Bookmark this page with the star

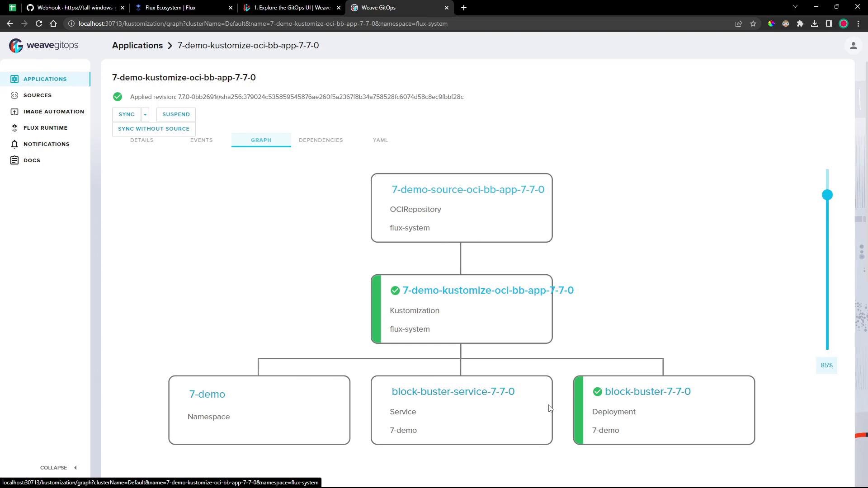(753, 23)
